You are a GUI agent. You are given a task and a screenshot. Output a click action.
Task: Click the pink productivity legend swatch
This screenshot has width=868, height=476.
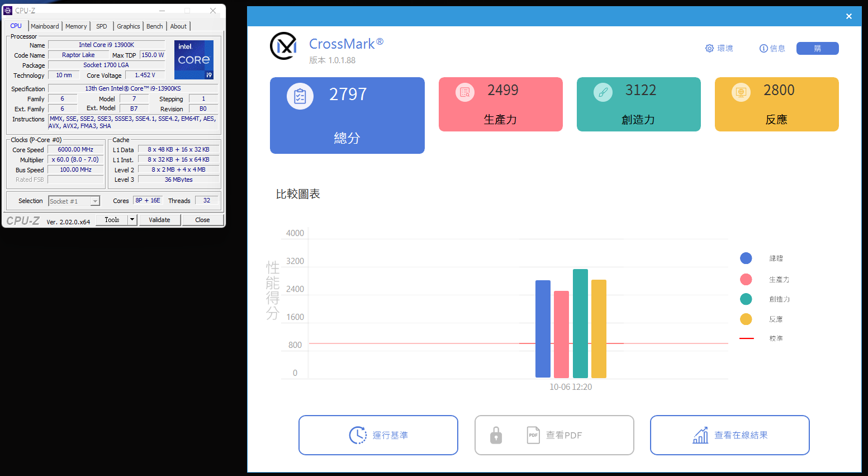coord(746,279)
